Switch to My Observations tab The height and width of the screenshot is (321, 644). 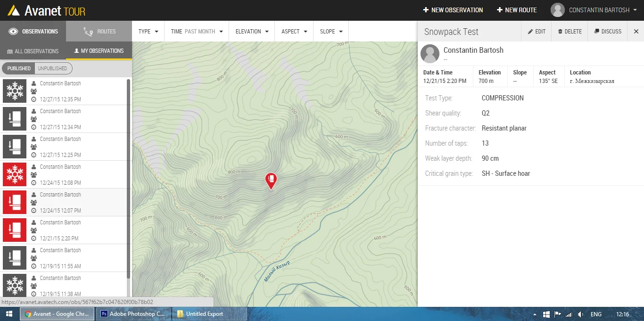tap(99, 51)
